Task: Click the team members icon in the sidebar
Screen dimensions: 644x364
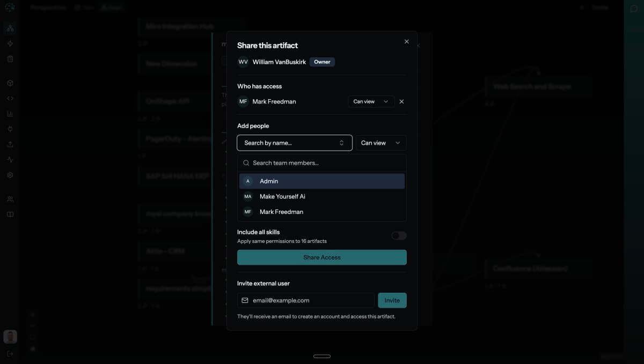Action: (9, 199)
